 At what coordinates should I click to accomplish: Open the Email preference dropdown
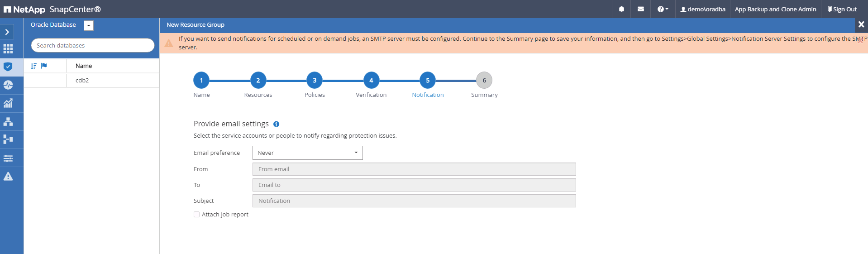click(x=307, y=153)
